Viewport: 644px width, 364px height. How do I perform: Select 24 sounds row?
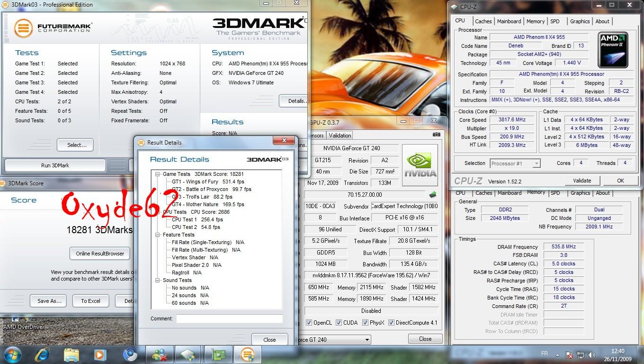click(190, 295)
